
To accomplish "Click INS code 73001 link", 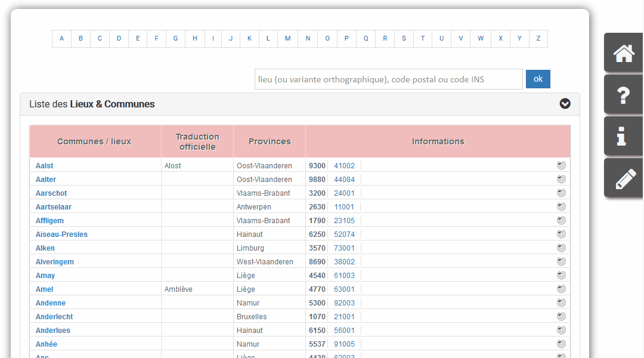I will (344, 248).
